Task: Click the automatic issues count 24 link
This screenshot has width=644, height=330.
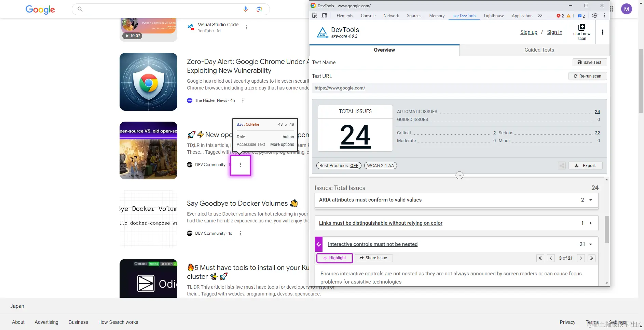Action: 597,112
